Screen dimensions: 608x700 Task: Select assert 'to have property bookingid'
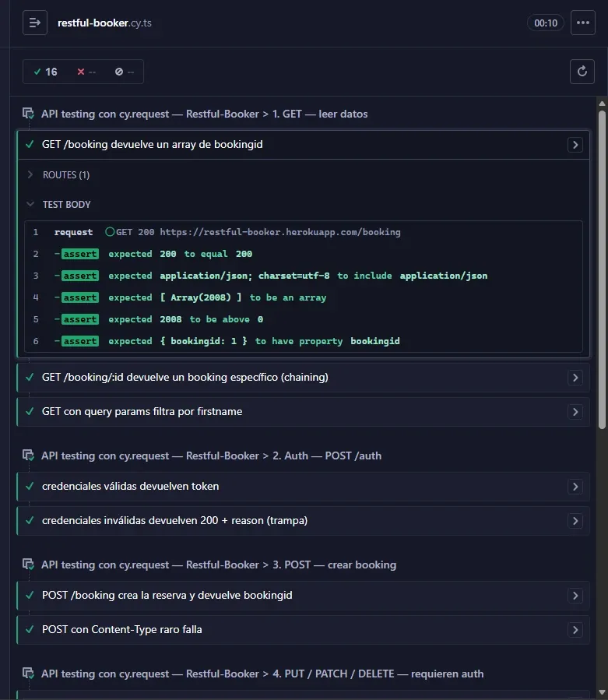pos(304,341)
